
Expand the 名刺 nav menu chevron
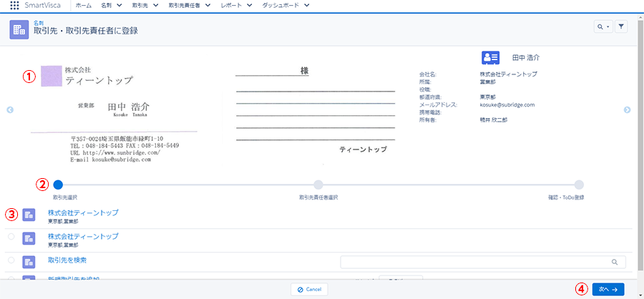pos(119,6)
